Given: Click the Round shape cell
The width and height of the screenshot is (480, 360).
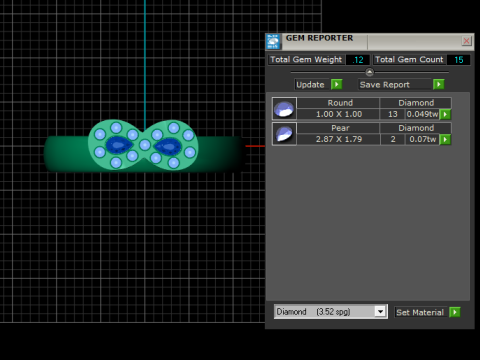Looking at the screenshot, I should coord(338,103).
